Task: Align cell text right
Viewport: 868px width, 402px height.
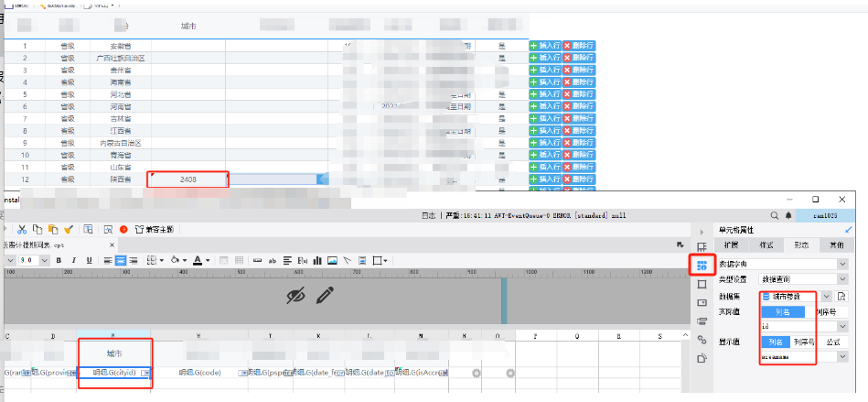Action: click(133, 260)
